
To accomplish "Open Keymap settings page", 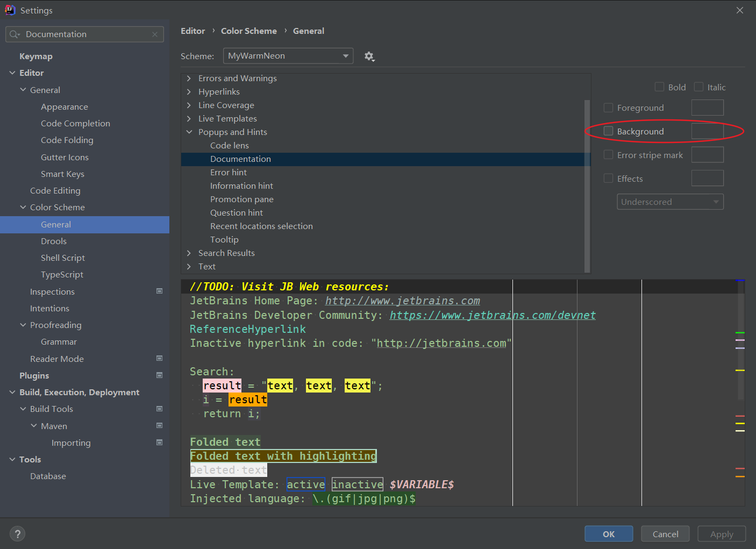I will coord(36,56).
